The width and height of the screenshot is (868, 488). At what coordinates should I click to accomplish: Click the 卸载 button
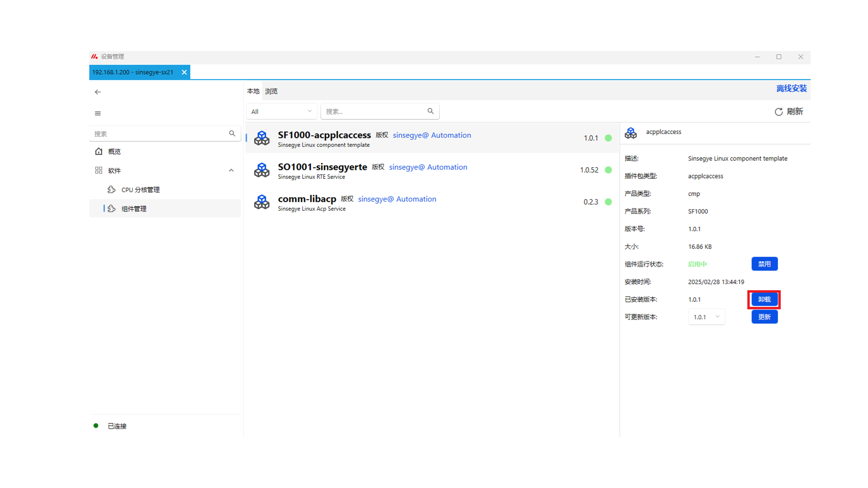click(764, 299)
